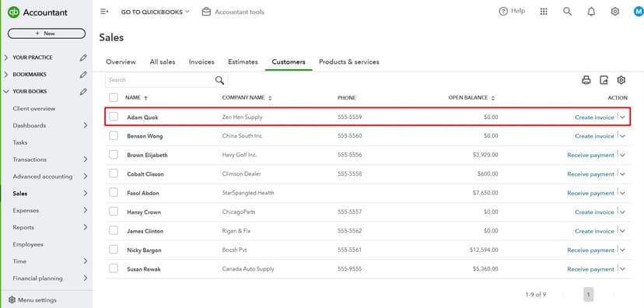644x308 pixels.
Task: Check the Hansy Crown row checkbox
Action: pyautogui.click(x=114, y=212)
